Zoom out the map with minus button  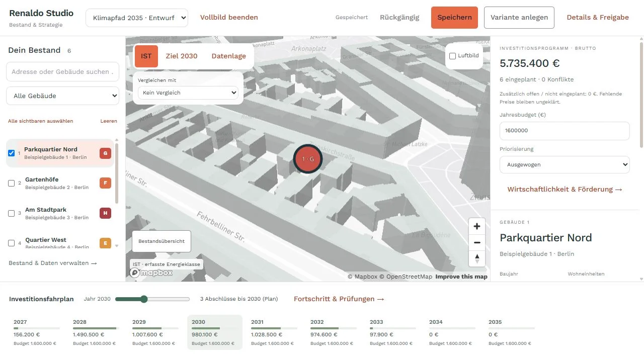[x=477, y=242]
